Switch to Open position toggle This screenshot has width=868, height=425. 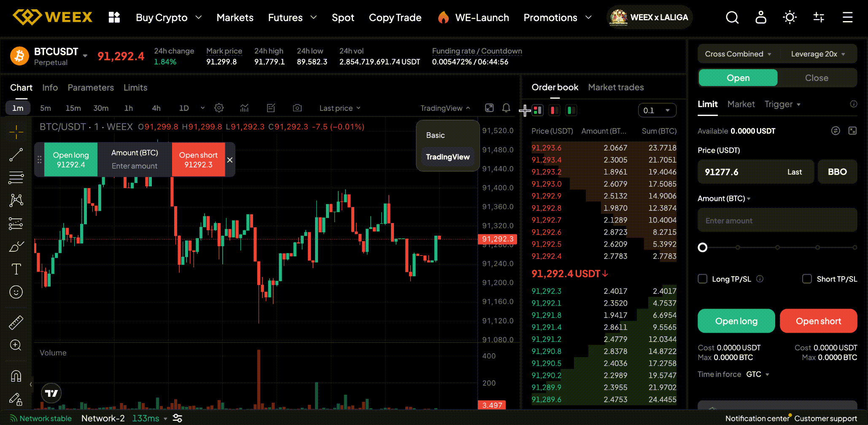(x=738, y=78)
